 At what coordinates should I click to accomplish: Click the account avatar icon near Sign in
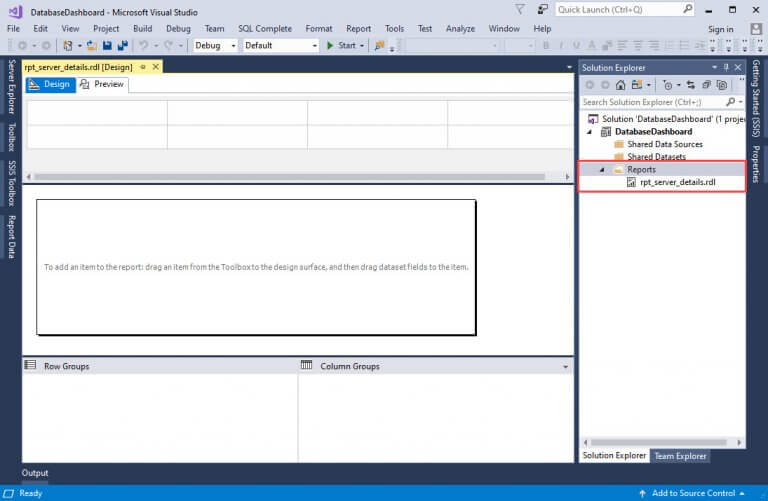[x=756, y=29]
